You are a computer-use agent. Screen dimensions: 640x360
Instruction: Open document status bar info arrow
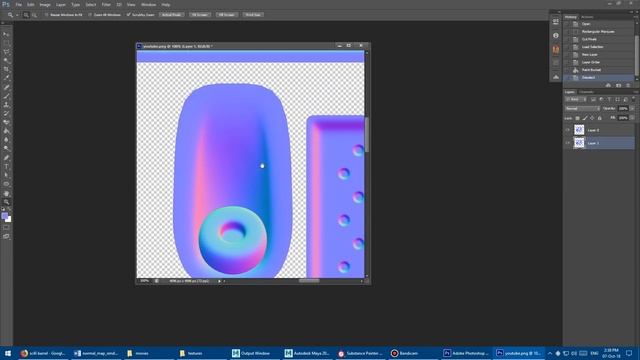point(219,281)
